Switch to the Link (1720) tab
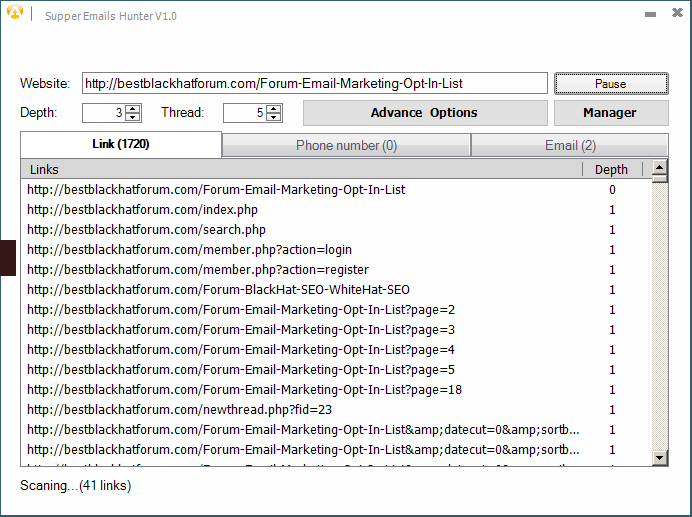Image resolution: width=692 pixels, height=517 pixels. pyautogui.click(x=121, y=144)
